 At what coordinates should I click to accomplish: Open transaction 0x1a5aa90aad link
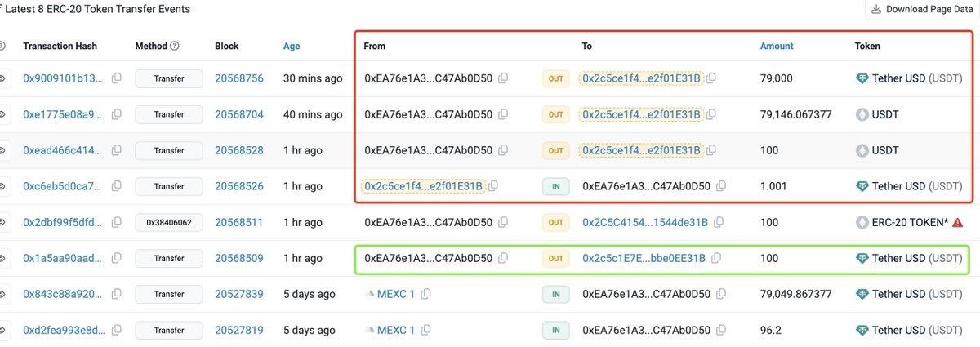point(63,258)
